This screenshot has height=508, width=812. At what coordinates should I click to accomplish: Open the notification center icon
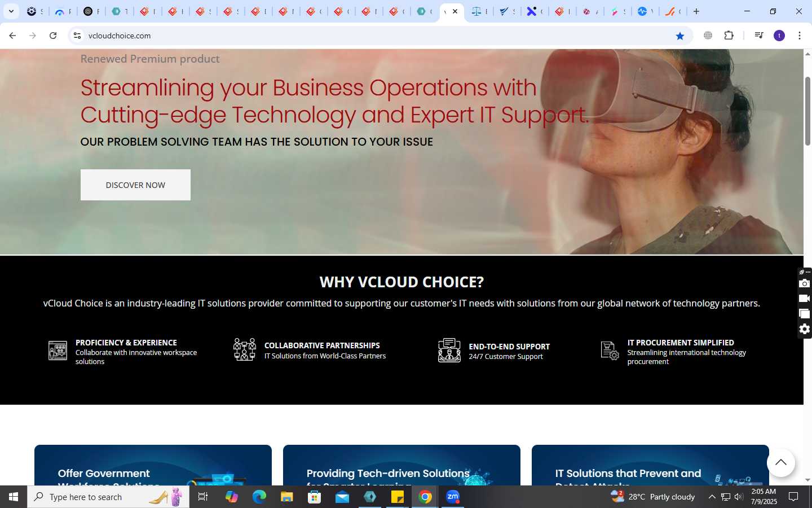point(793,497)
